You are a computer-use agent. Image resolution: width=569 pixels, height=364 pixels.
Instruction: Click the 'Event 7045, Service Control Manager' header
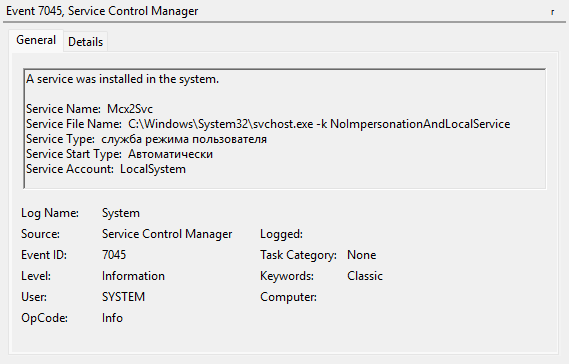pyautogui.click(x=102, y=11)
